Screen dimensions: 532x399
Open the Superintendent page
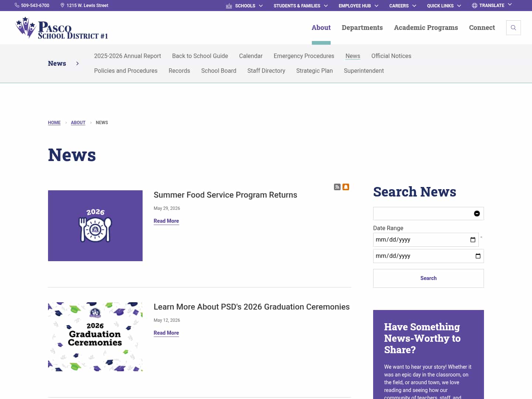[364, 71]
